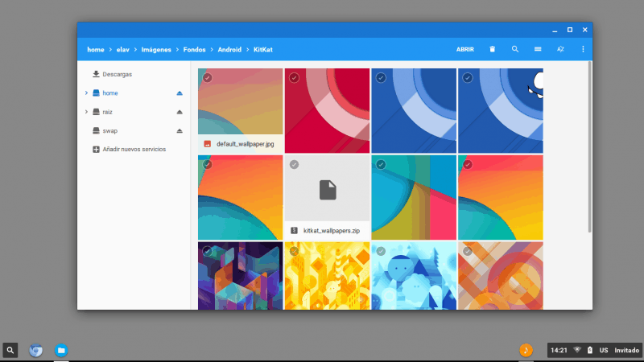The width and height of the screenshot is (644, 362).
Task: Click the Descargas download icon
Action: pos(96,74)
